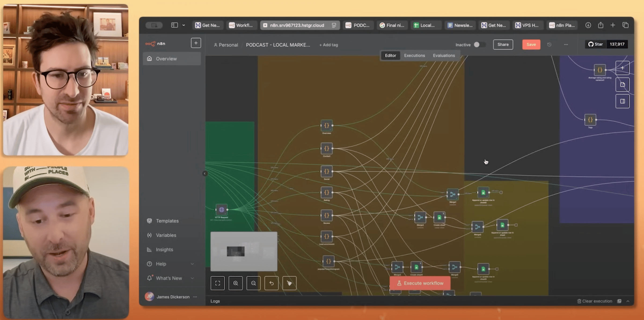Viewport: 644px width, 320px height.
Task: Click the fit-to-view canvas icon
Action: pos(217,283)
